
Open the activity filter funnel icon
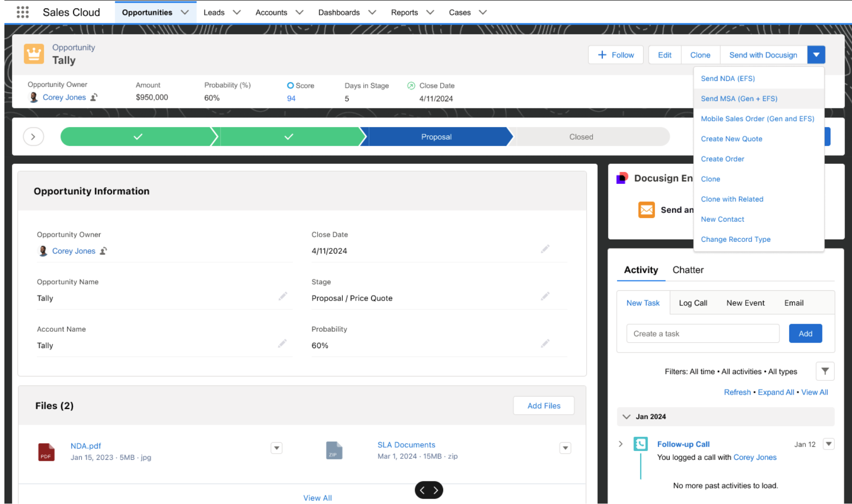(x=825, y=371)
